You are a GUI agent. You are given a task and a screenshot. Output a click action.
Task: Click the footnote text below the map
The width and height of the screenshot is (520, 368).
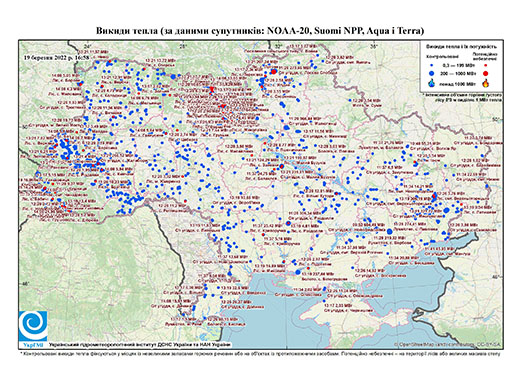pyautogui.click(x=260, y=353)
